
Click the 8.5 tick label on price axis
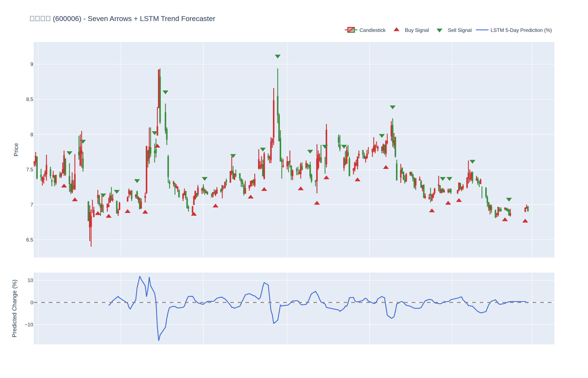click(29, 99)
